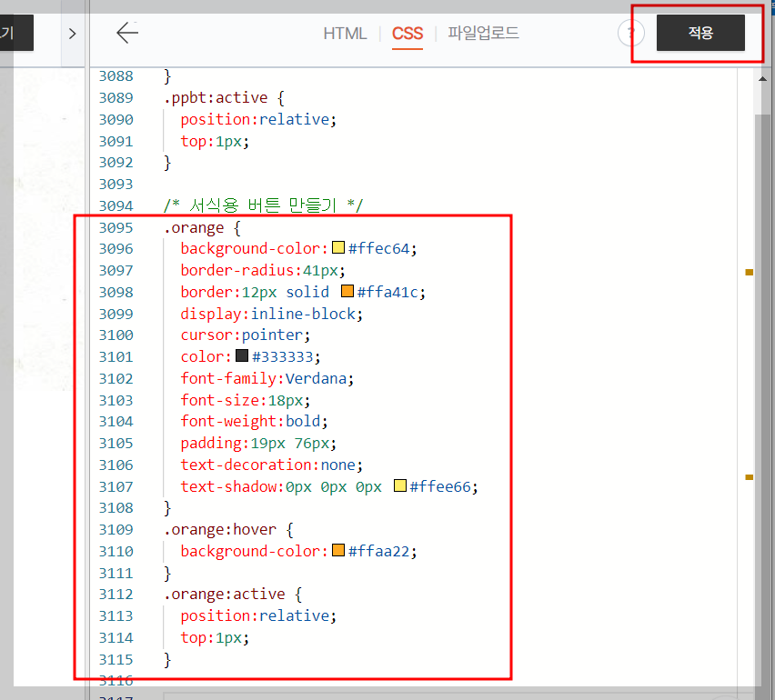Click the .orange:hover selector text
Screen dimensions: 775x700
point(220,530)
